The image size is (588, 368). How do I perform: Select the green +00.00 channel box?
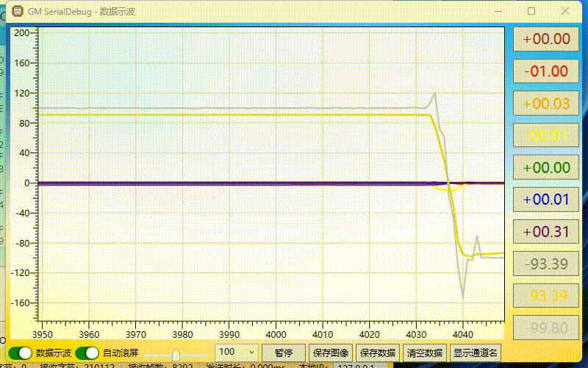click(x=546, y=168)
